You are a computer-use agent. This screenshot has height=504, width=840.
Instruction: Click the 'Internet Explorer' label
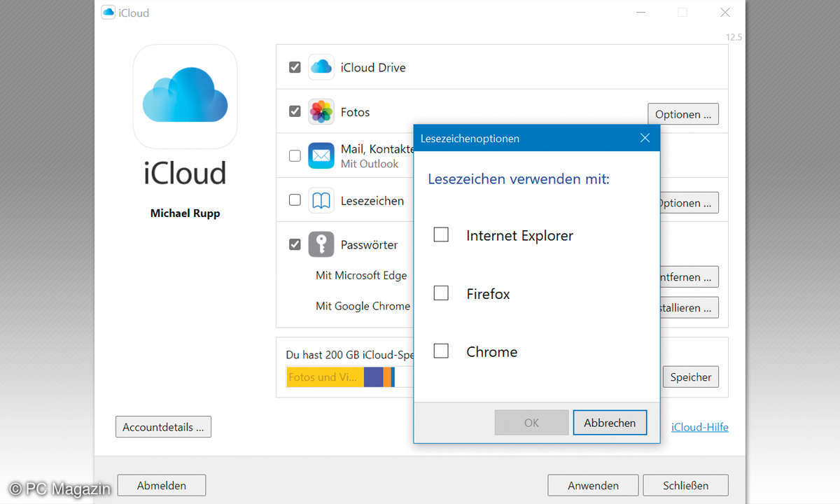pyautogui.click(x=519, y=236)
